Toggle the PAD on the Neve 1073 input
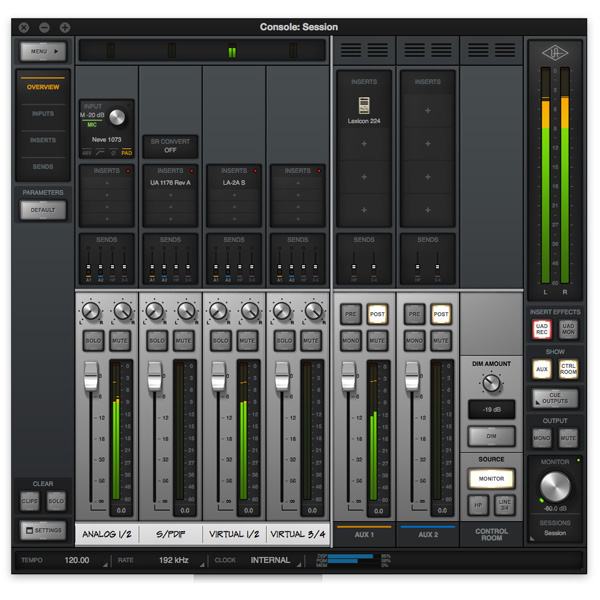 [126, 153]
